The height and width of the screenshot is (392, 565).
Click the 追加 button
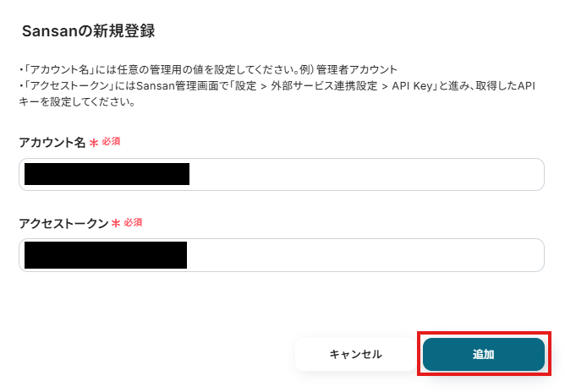(484, 354)
